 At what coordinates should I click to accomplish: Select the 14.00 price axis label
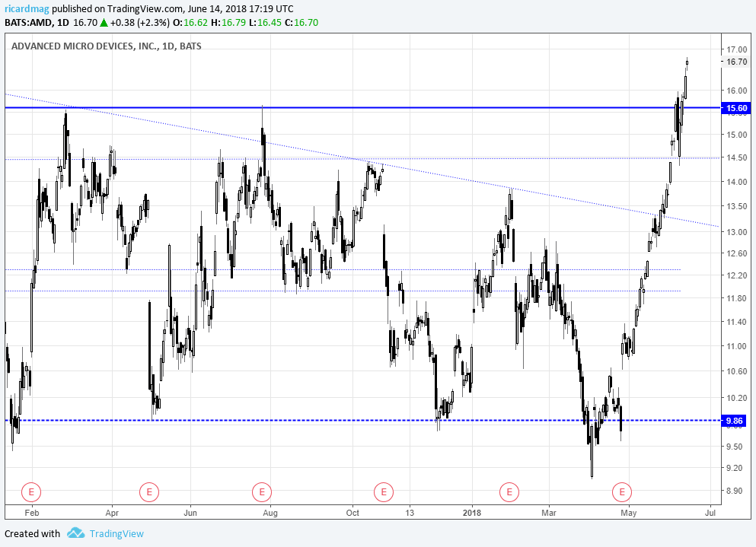pos(736,182)
